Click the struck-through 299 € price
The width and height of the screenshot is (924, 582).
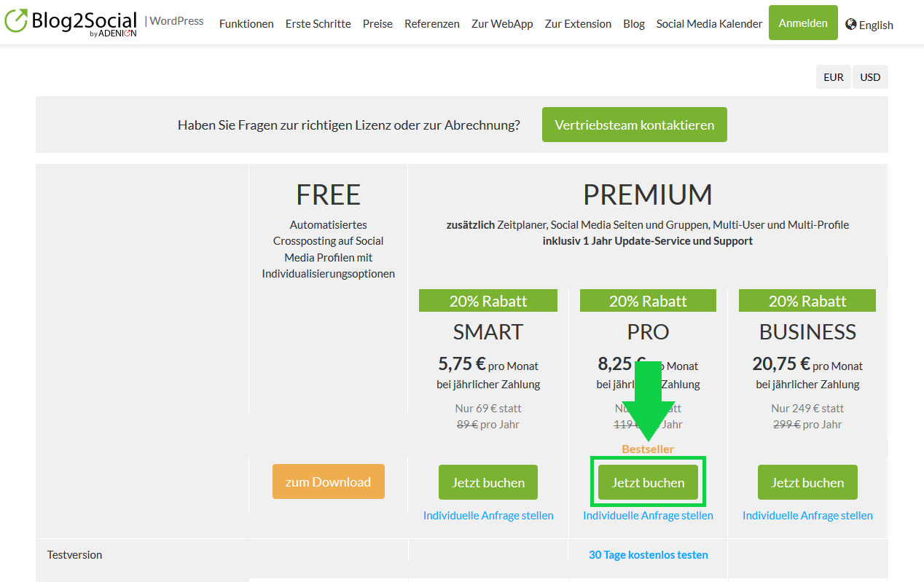pyautogui.click(x=786, y=424)
